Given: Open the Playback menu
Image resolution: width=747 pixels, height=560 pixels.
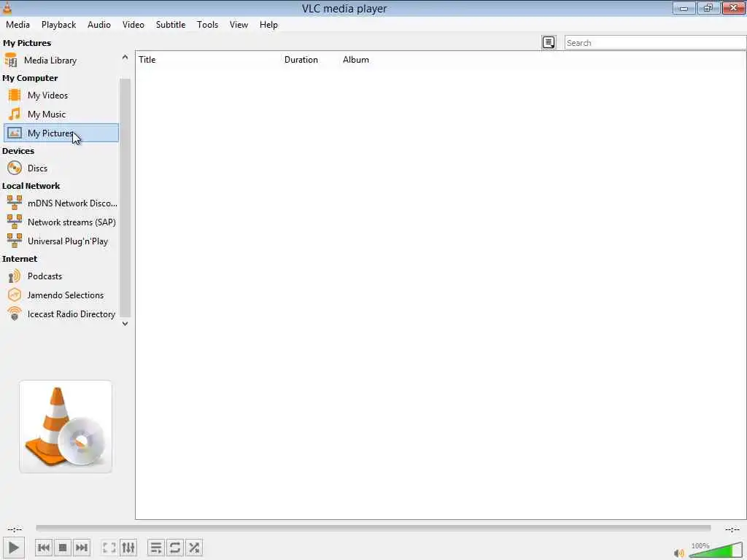Looking at the screenshot, I should (58, 25).
